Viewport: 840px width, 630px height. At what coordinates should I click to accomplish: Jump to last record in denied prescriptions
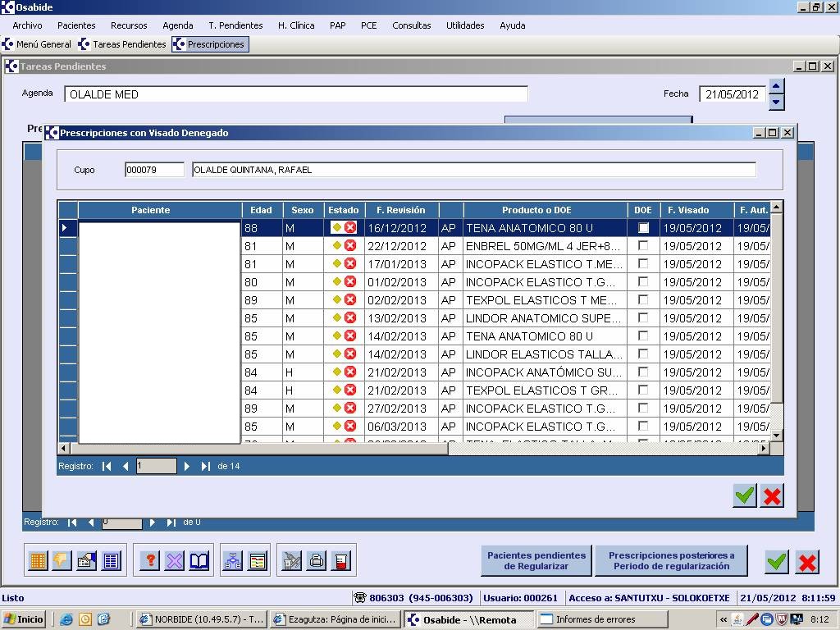[x=206, y=466]
